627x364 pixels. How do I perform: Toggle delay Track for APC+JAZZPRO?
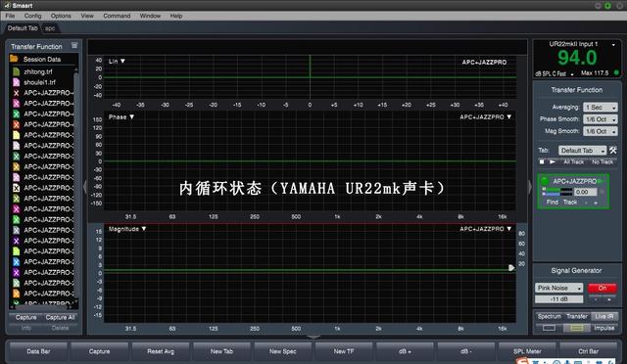click(x=570, y=203)
